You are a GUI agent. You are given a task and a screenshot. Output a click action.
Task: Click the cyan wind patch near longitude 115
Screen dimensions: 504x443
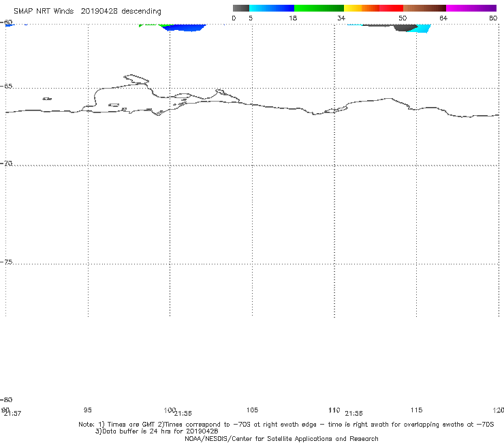423,29
